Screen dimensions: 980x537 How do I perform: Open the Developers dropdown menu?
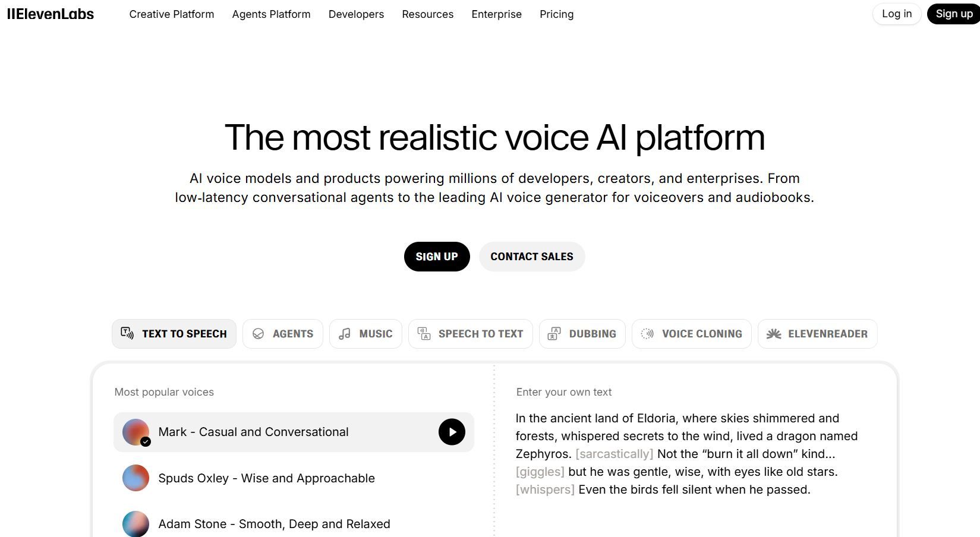point(356,14)
